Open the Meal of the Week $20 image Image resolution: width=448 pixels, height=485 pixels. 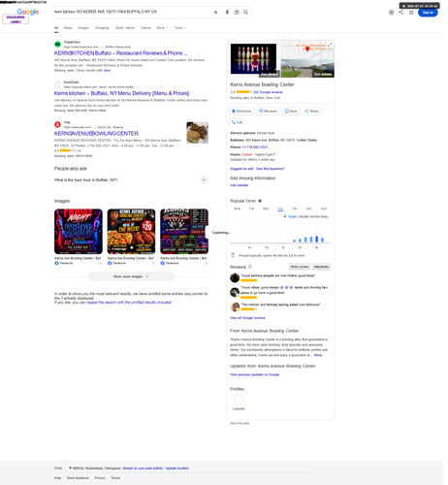point(131,232)
